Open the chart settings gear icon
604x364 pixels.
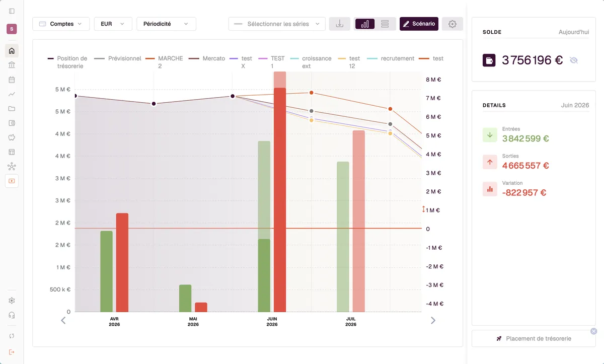(452, 24)
